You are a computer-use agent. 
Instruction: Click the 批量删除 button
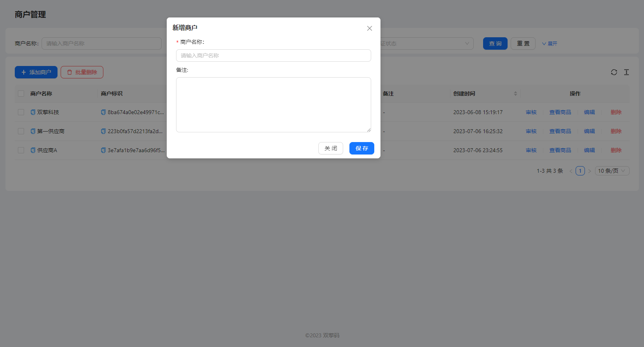point(82,72)
